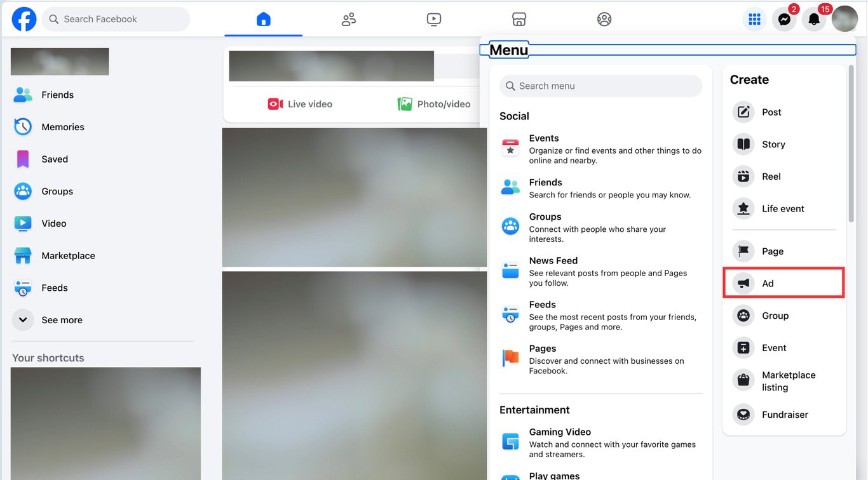The height and width of the screenshot is (480, 868).
Task: Create a new Post
Action: pos(784,112)
